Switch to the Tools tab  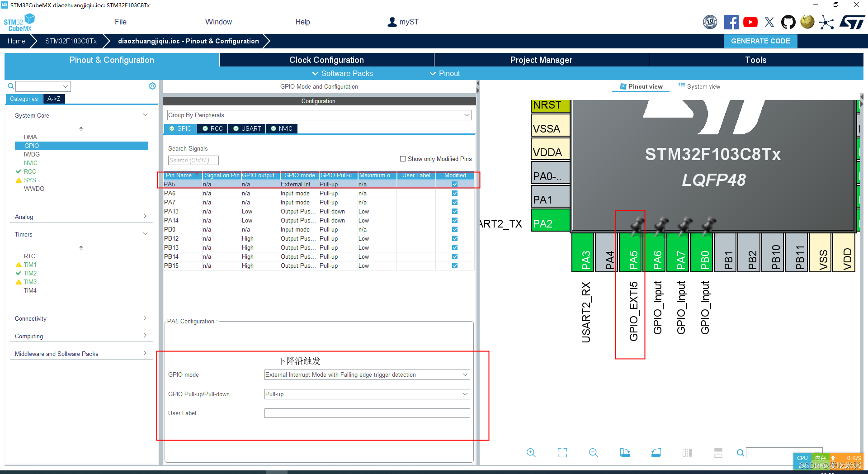[756, 60]
